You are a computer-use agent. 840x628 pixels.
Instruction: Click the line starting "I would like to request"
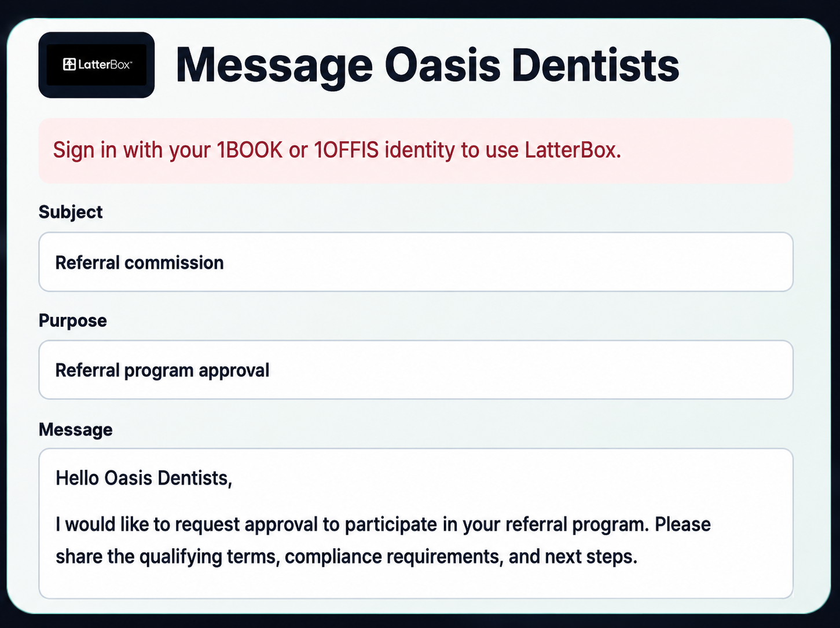point(383,524)
